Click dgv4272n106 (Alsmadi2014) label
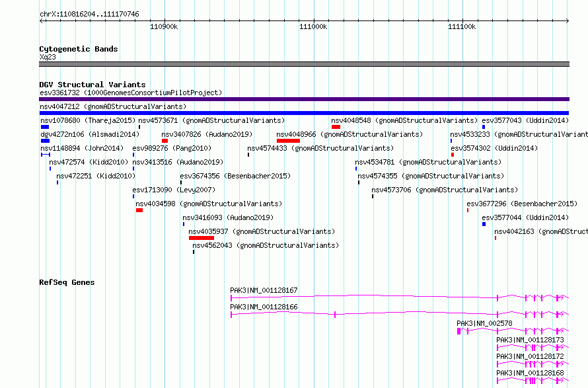588x388 pixels. point(90,134)
